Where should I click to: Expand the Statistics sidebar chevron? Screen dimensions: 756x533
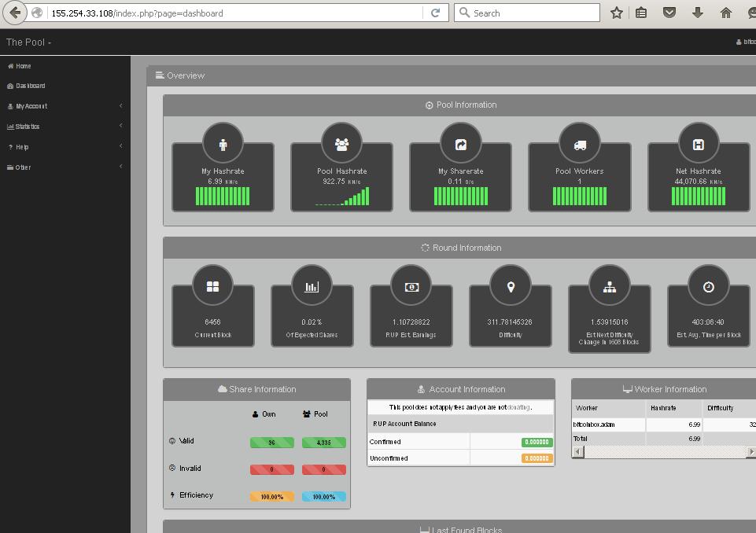(x=121, y=125)
